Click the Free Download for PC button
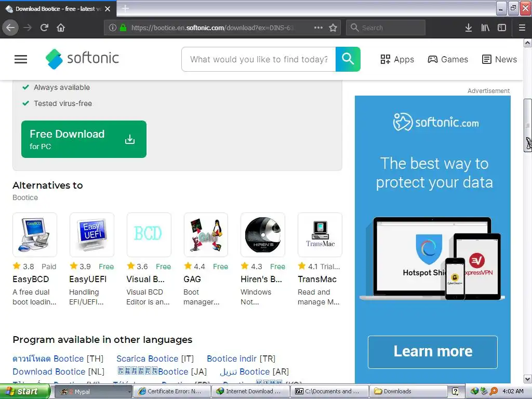 (x=84, y=139)
